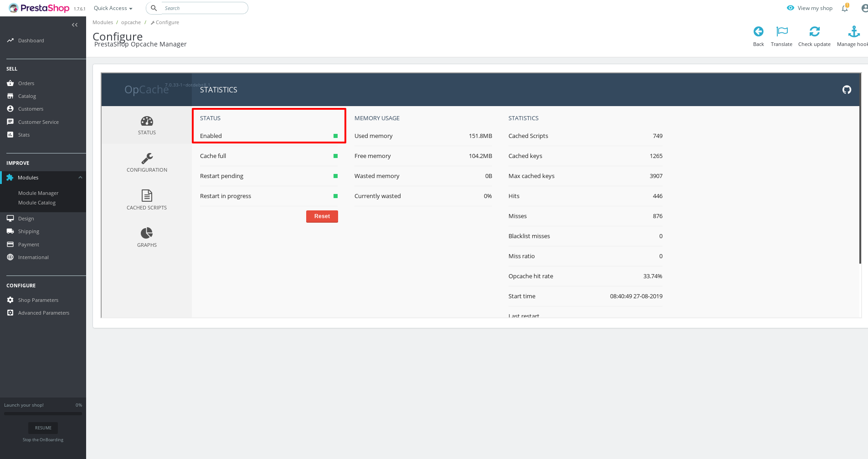This screenshot has height=459, width=868.
Task: Click the search magnifier icon
Action: coord(154,8)
